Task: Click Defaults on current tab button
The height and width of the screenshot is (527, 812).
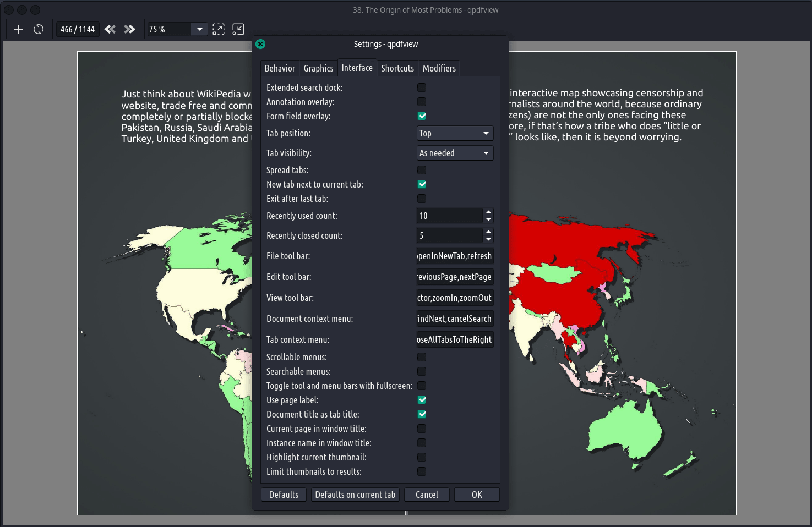Action: (355, 495)
